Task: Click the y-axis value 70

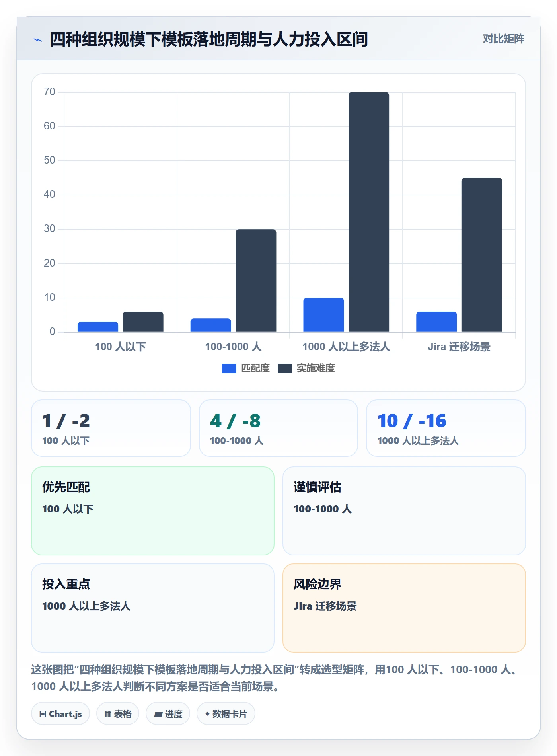Action: (x=50, y=92)
